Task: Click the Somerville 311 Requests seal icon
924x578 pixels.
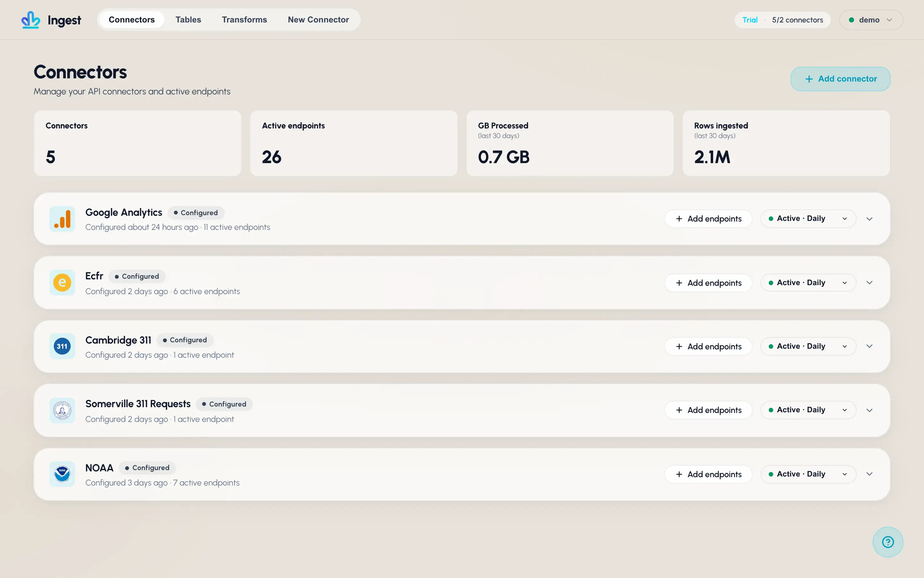Action: pyautogui.click(x=62, y=411)
